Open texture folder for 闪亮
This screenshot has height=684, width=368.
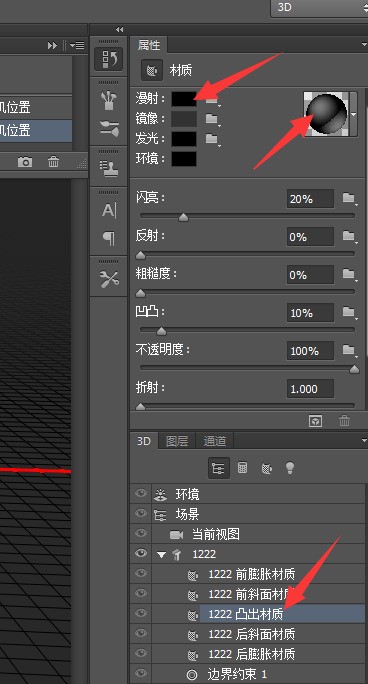tap(349, 198)
